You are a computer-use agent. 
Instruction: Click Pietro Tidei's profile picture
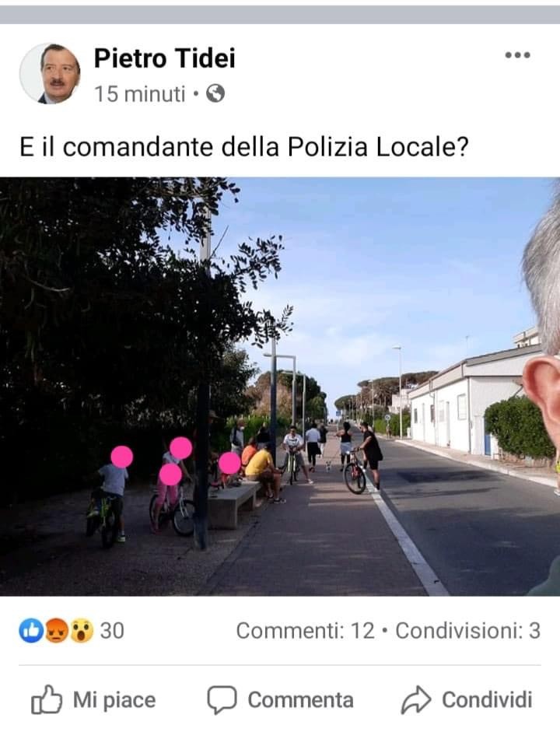(x=50, y=74)
